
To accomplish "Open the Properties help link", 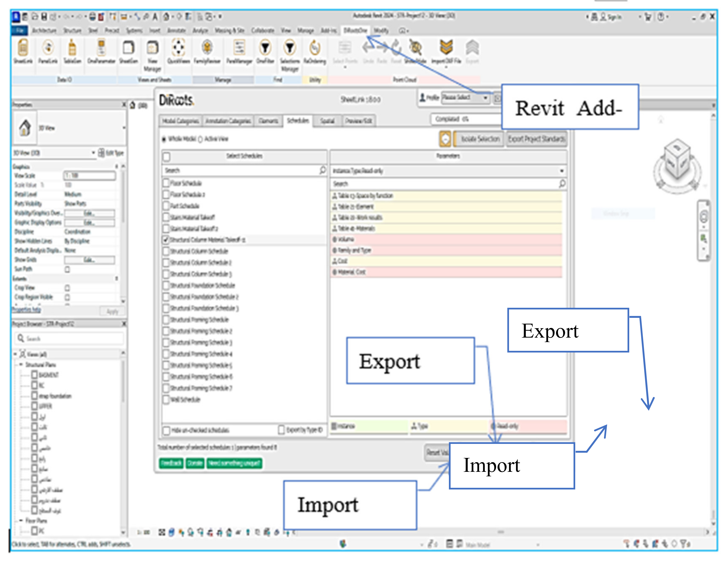I will coord(26,309).
